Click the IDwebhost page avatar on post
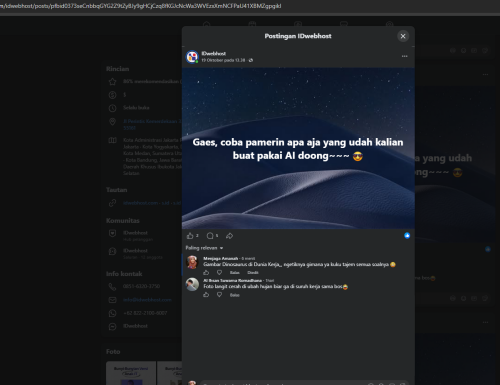 tap(192, 57)
